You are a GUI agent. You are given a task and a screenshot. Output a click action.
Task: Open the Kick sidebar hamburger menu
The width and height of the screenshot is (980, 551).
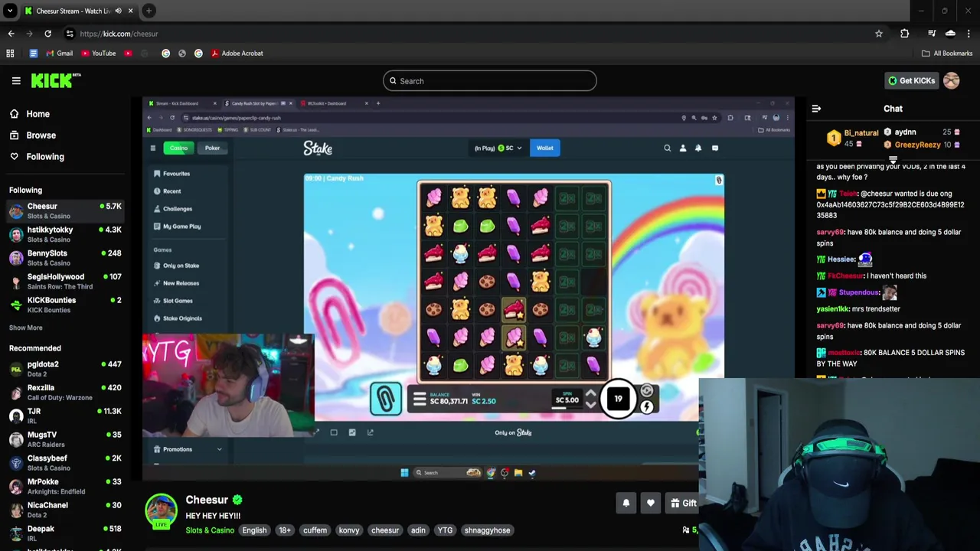(16, 80)
